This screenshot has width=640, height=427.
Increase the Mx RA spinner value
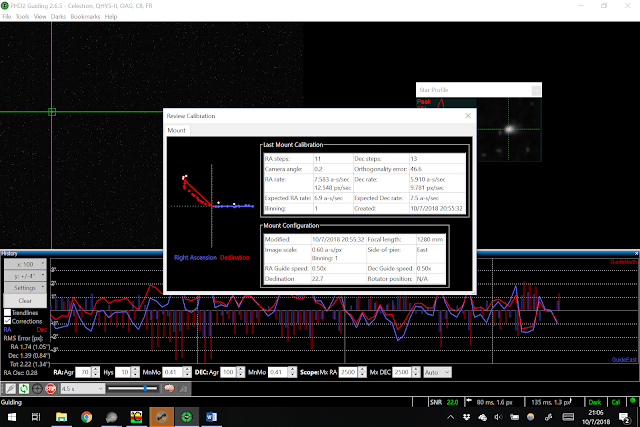[x=362, y=369]
